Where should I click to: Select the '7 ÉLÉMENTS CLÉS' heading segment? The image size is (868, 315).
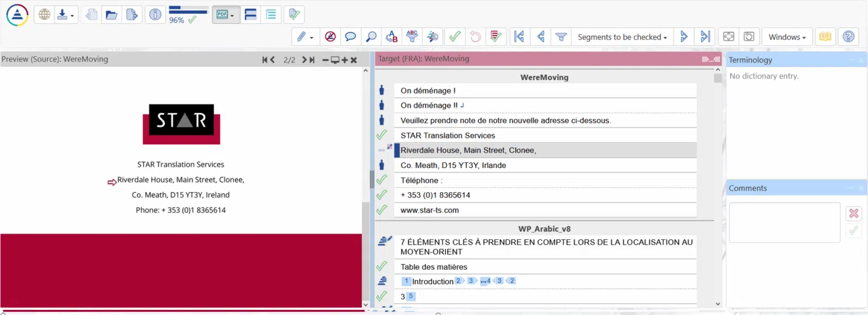click(x=546, y=247)
